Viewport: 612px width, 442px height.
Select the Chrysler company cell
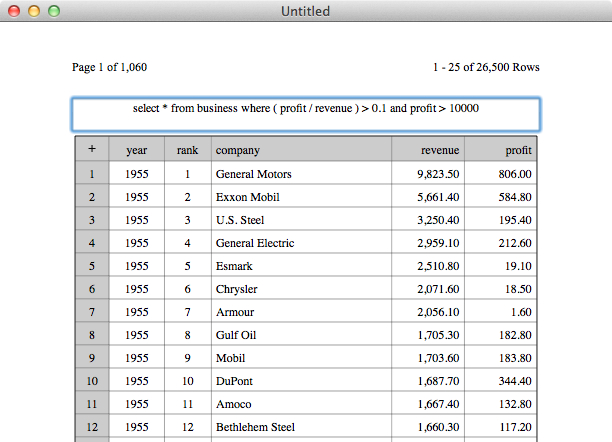point(301,289)
